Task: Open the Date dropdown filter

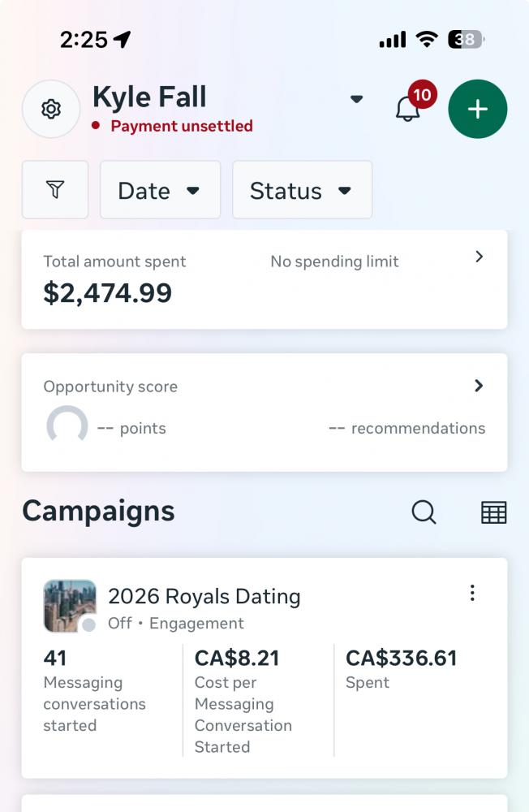Action: pos(160,190)
